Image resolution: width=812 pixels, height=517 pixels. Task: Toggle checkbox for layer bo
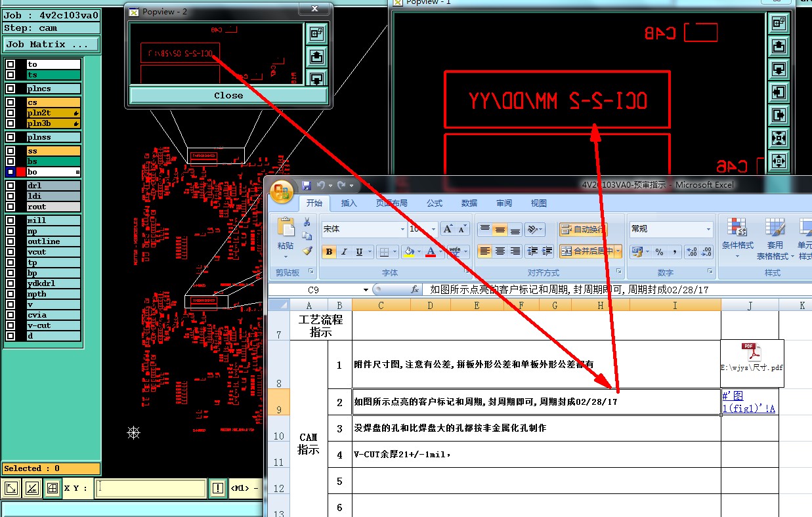(11, 172)
